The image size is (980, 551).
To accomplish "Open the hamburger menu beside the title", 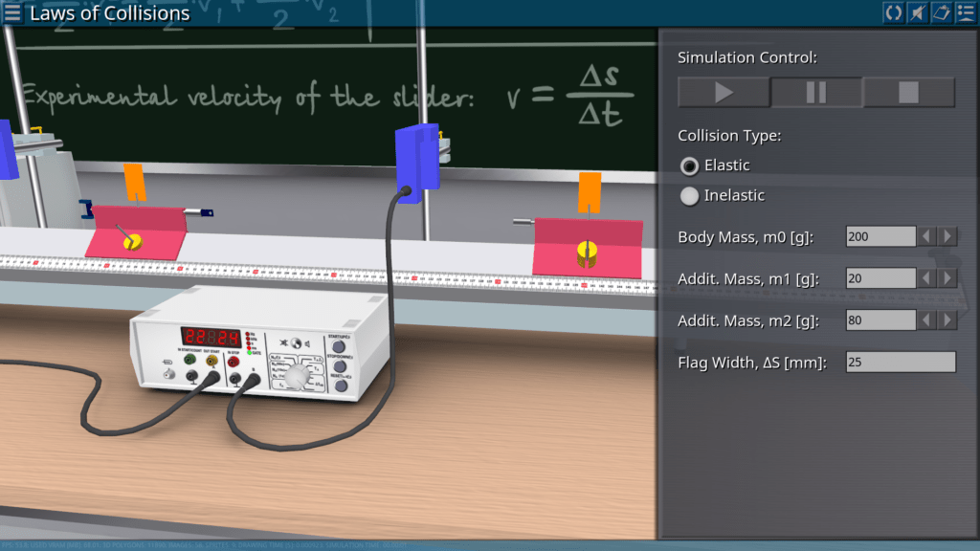I will point(12,12).
